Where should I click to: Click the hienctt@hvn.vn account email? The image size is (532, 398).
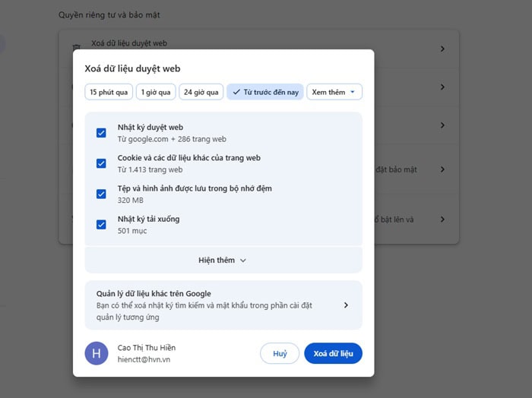pyautogui.click(x=144, y=359)
